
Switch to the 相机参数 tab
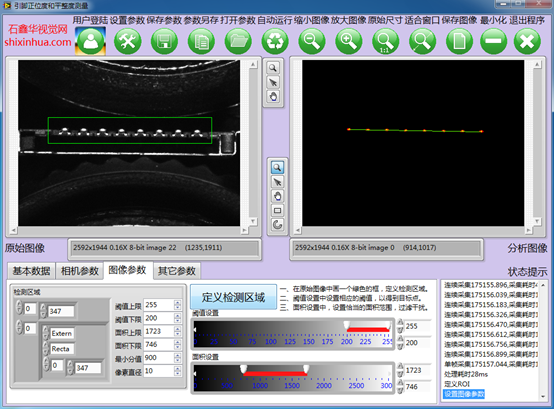[x=79, y=271]
